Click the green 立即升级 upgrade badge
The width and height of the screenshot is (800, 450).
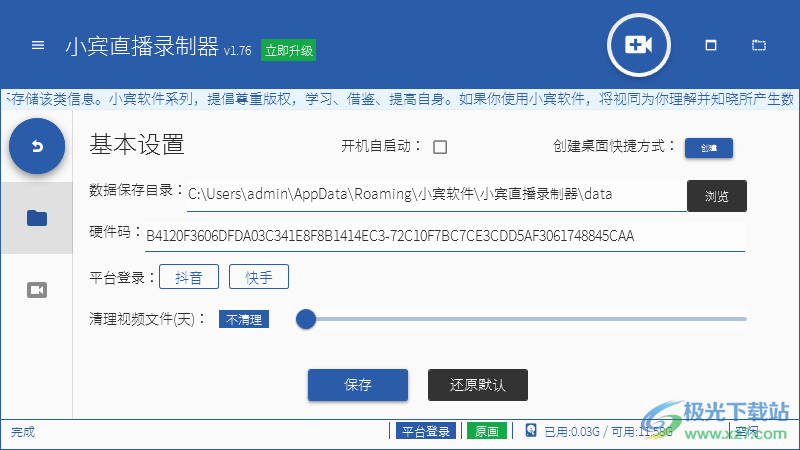[x=288, y=50]
